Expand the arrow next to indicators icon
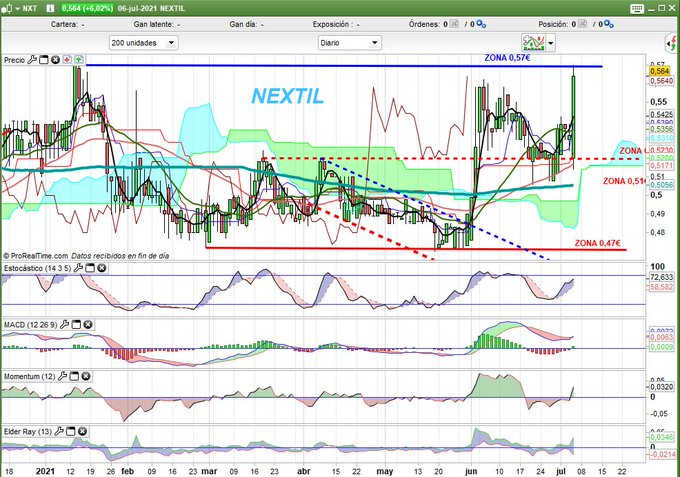This screenshot has height=477, width=680. coord(551,43)
